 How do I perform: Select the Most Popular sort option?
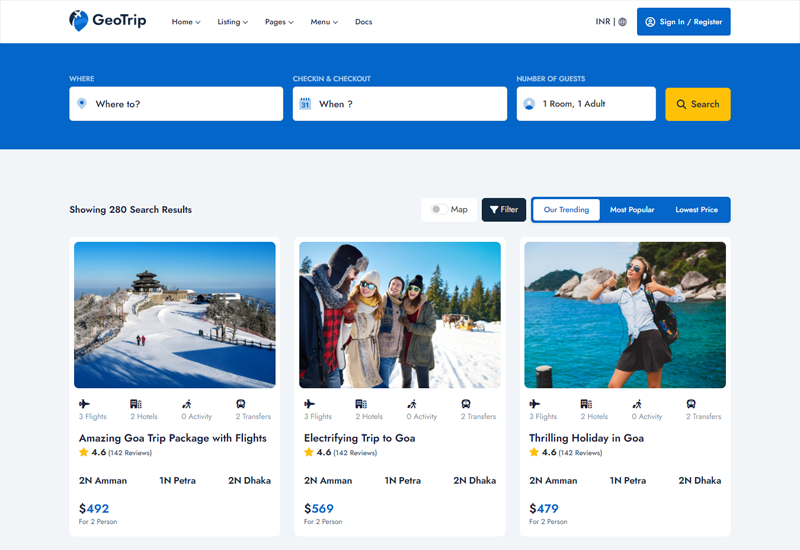632,210
